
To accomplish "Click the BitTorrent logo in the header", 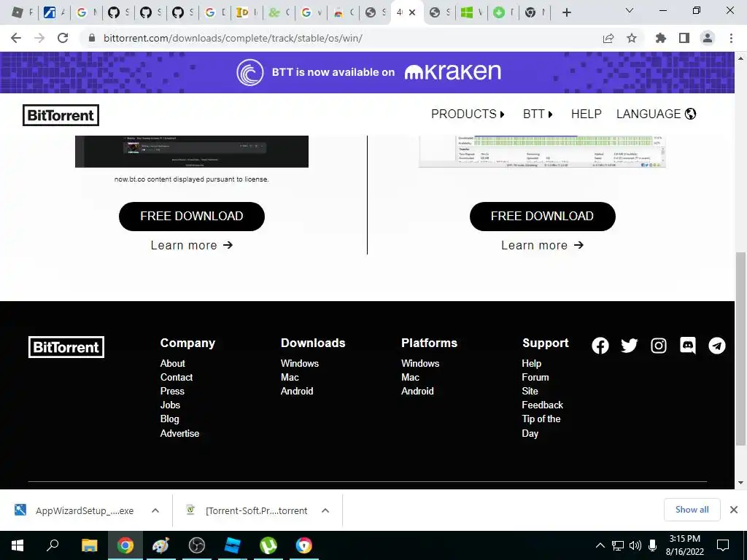I will pos(61,115).
